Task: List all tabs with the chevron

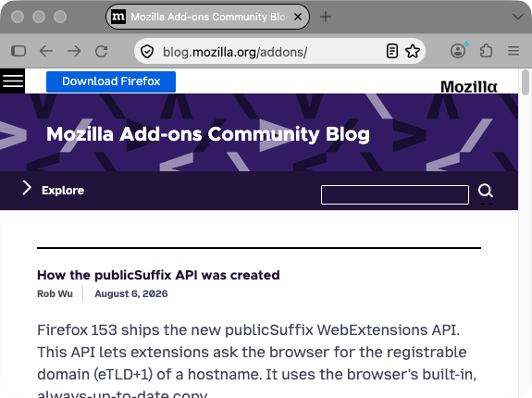Action: click(518, 17)
